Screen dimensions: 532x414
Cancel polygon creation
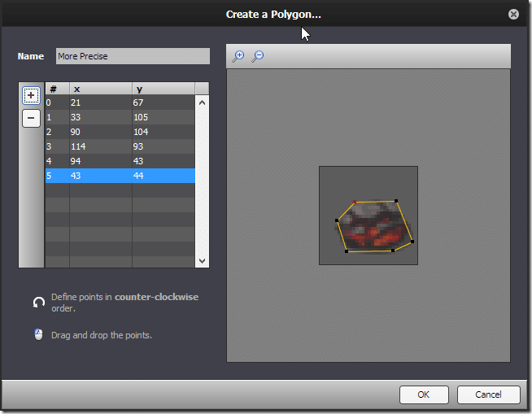(x=488, y=394)
